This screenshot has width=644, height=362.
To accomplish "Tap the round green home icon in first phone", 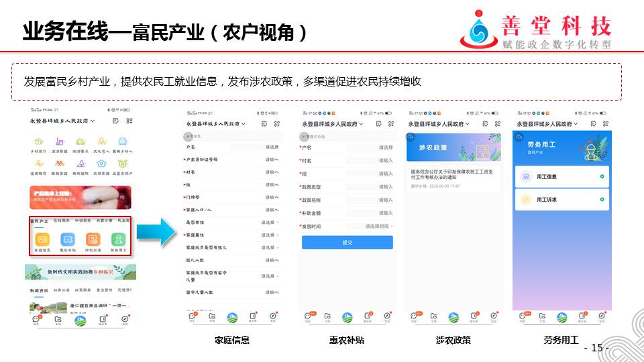I will pyautogui.click(x=80, y=319).
